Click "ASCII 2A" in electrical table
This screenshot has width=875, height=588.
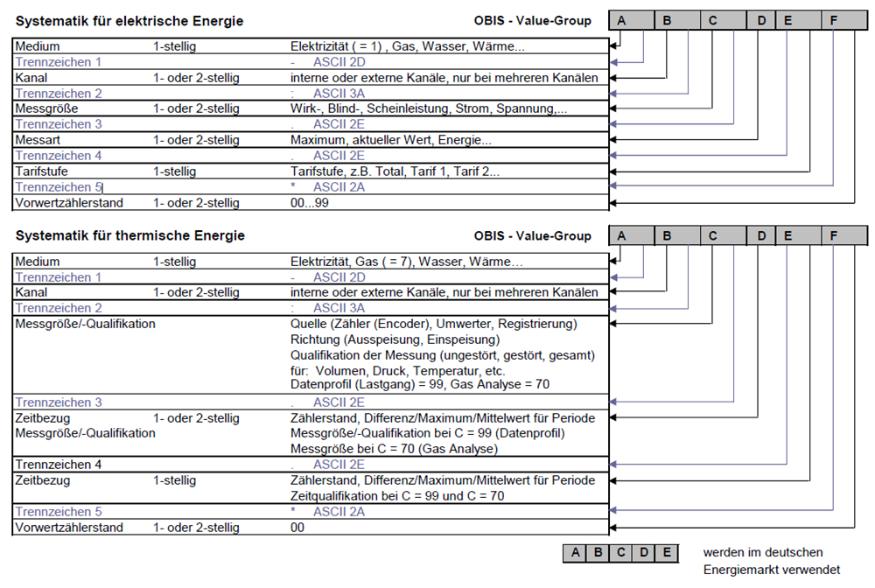coord(339,187)
